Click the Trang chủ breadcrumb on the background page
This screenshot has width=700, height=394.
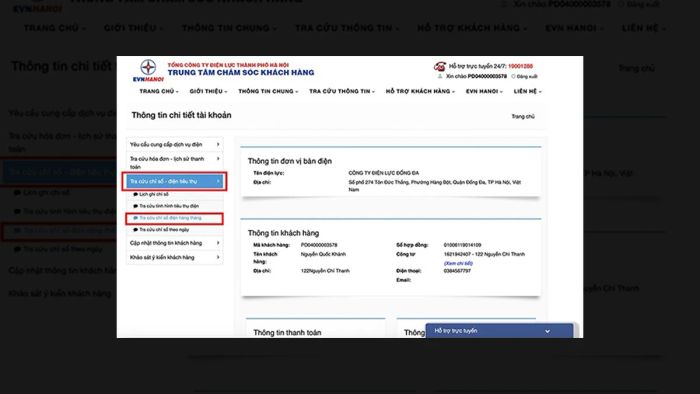pyautogui.click(x=636, y=68)
